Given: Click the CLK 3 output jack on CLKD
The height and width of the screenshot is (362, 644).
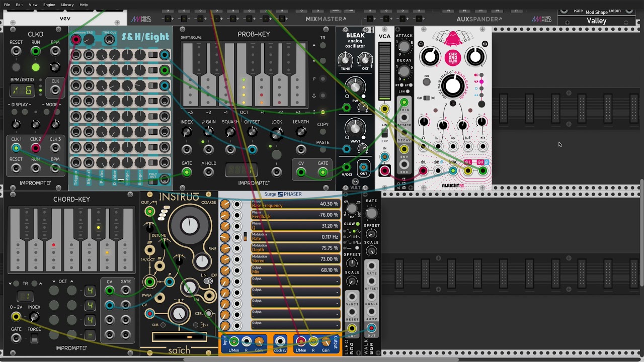Looking at the screenshot, I should click(55, 148).
